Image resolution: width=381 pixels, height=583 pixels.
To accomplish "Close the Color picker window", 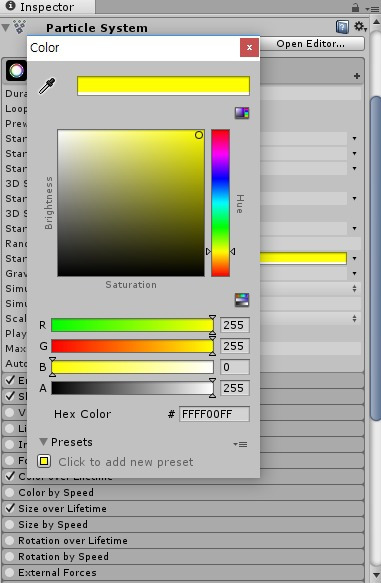I will (x=249, y=47).
